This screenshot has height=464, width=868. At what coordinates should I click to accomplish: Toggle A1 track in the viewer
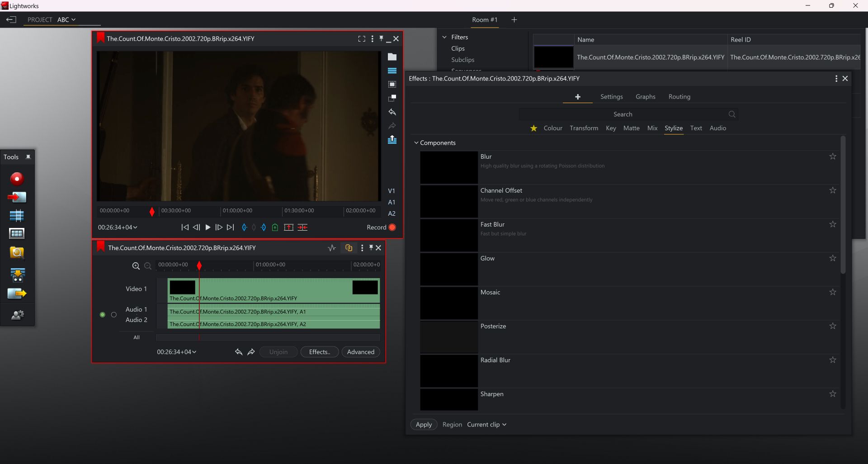tap(392, 202)
